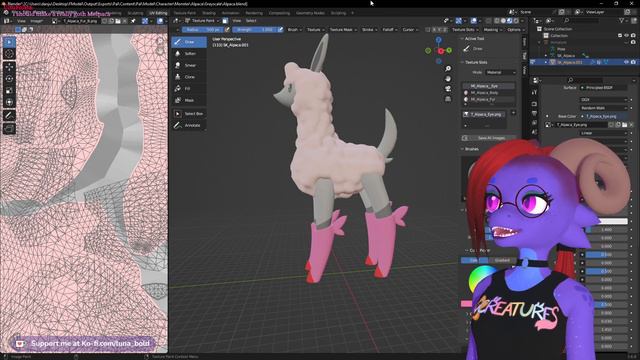
Task: Choose the Select Box tool in 3D viewport
Action: (189, 113)
